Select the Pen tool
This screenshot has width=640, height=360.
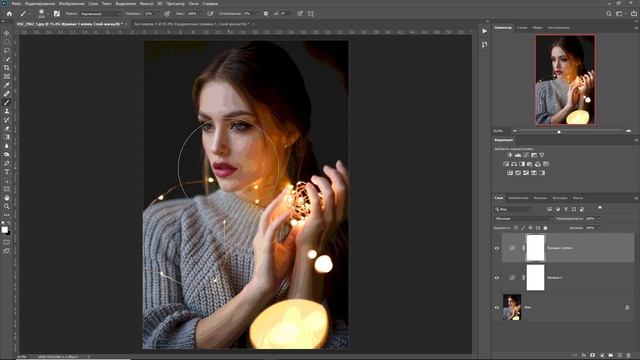(x=7, y=163)
